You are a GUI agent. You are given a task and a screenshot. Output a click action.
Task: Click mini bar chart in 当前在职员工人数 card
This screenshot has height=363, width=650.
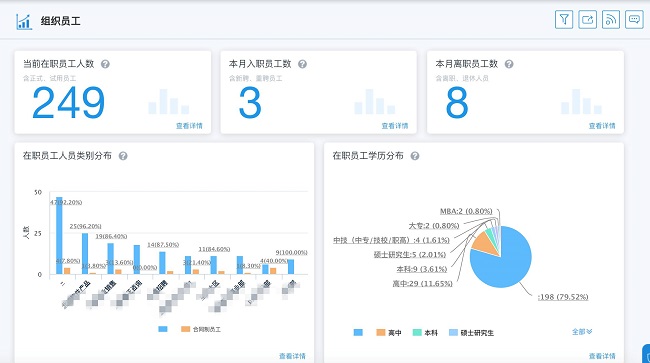[169, 102]
